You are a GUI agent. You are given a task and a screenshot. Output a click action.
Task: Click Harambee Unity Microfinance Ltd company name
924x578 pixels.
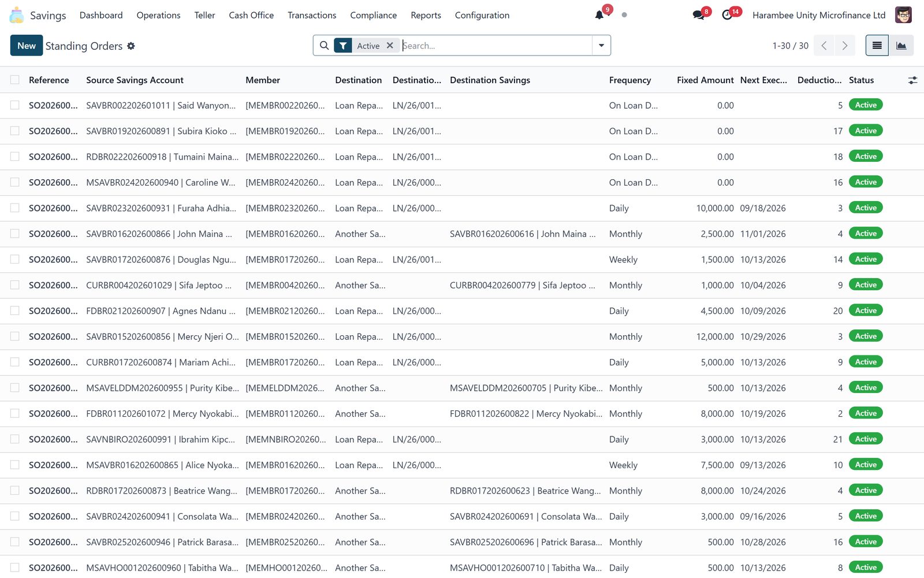point(819,15)
